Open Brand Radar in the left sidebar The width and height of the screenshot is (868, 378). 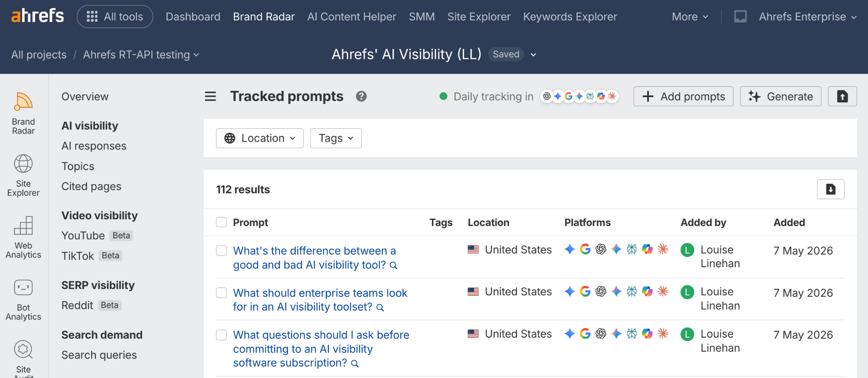[x=23, y=113]
